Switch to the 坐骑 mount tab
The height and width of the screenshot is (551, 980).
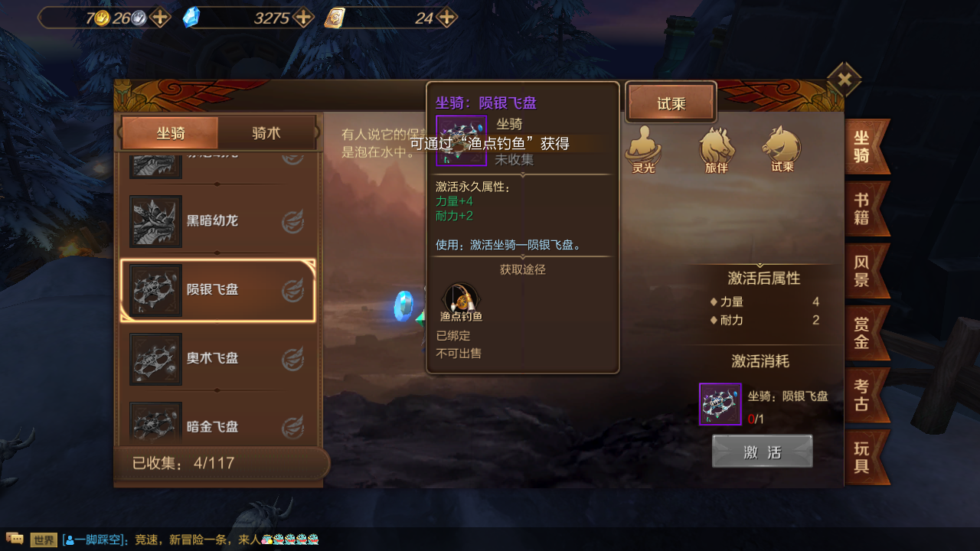(170, 133)
